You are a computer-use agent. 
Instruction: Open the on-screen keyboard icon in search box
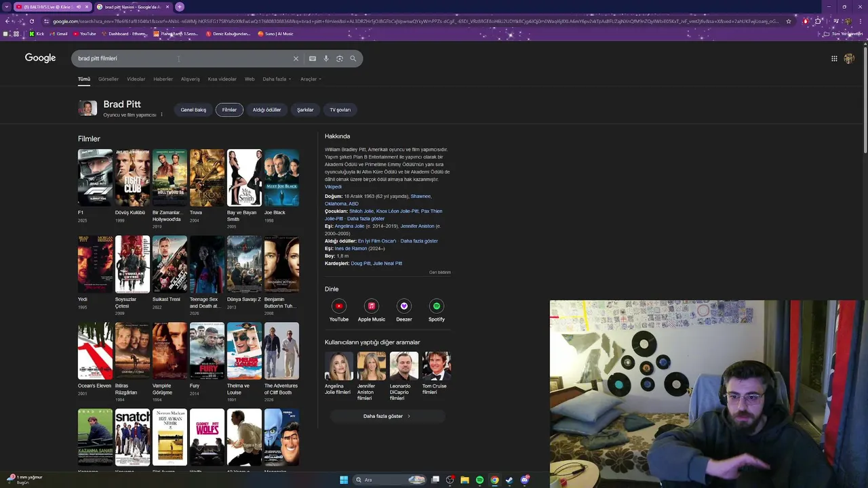313,58
